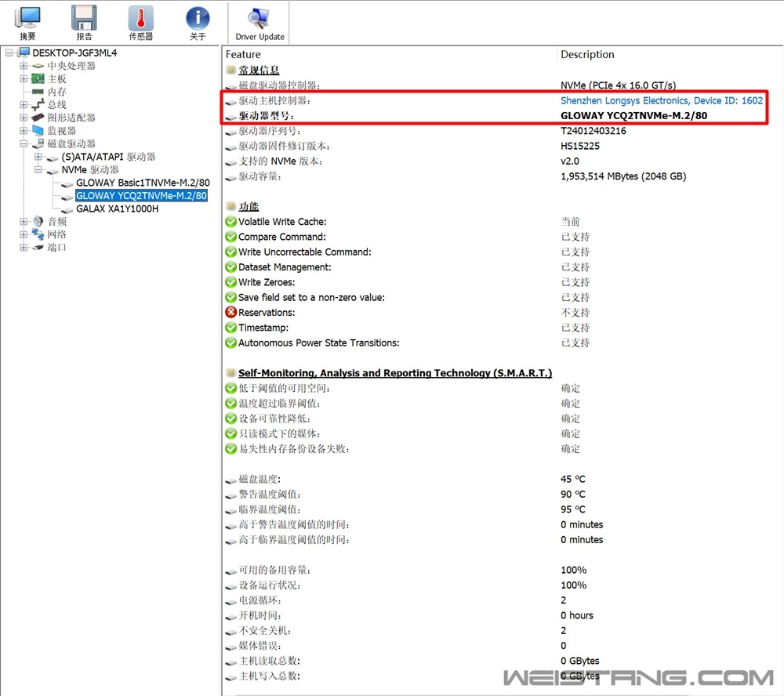This screenshot has height=696, width=784.
Task: Expand the 中央处理器 tree node
Action: [24, 66]
